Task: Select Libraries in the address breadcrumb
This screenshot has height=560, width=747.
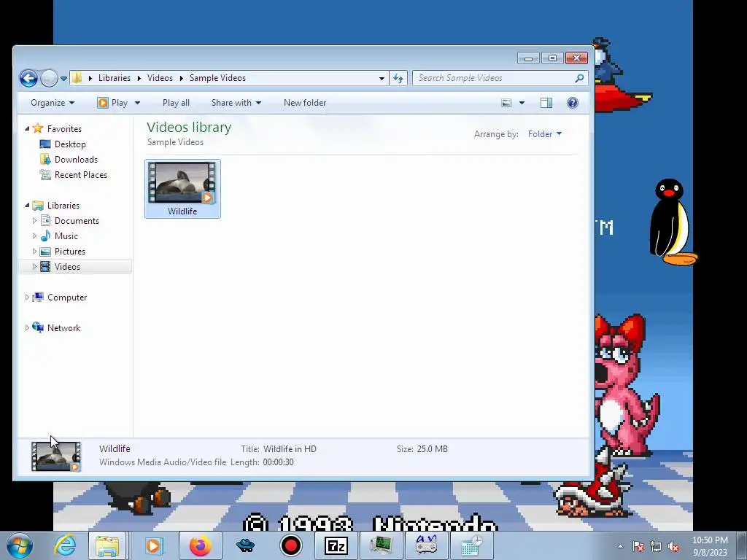Action: pyautogui.click(x=115, y=77)
